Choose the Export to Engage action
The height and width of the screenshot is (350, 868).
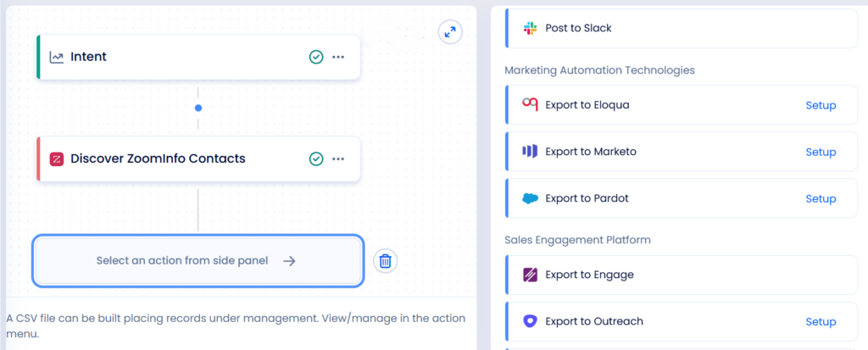pos(682,275)
